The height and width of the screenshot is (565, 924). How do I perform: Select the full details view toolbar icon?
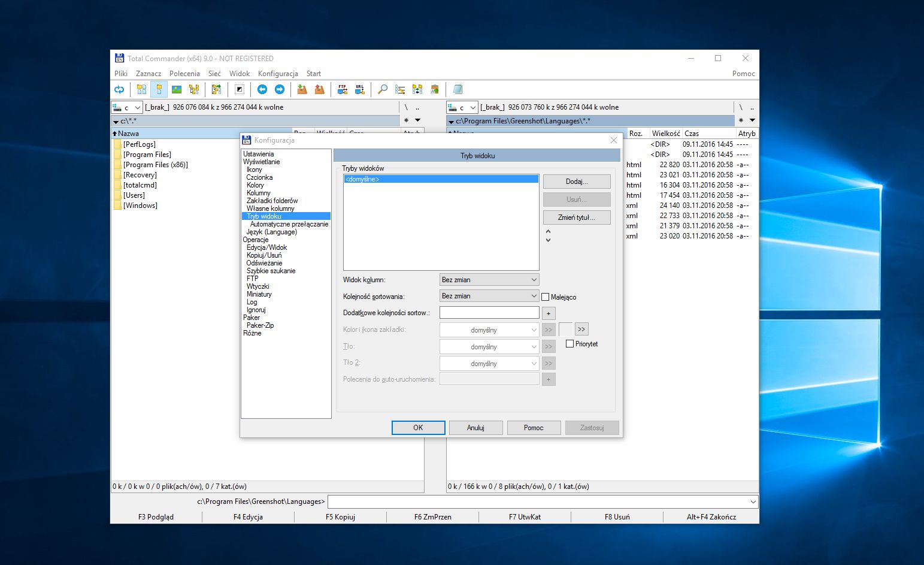click(159, 89)
